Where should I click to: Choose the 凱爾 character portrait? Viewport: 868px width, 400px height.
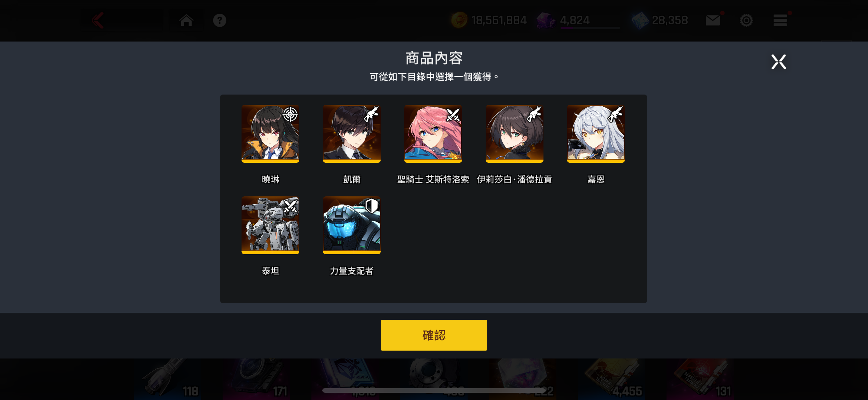[351, 134]
